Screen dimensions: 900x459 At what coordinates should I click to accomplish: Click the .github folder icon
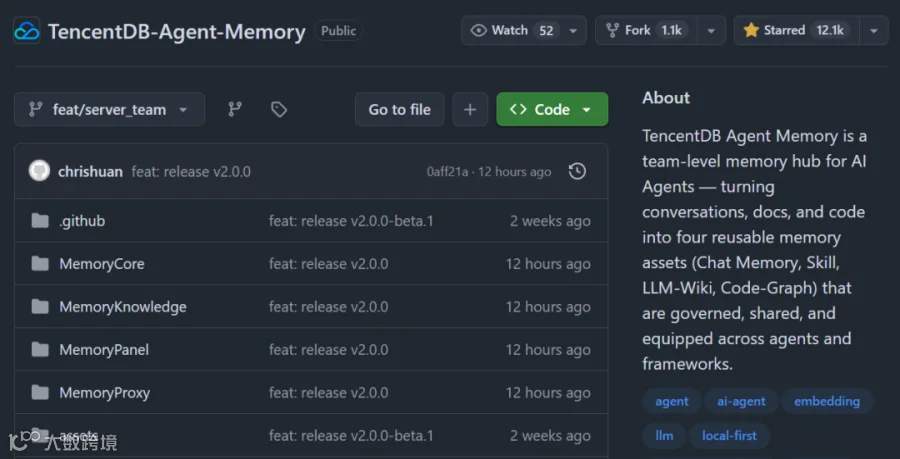click(x=40, y=221)
